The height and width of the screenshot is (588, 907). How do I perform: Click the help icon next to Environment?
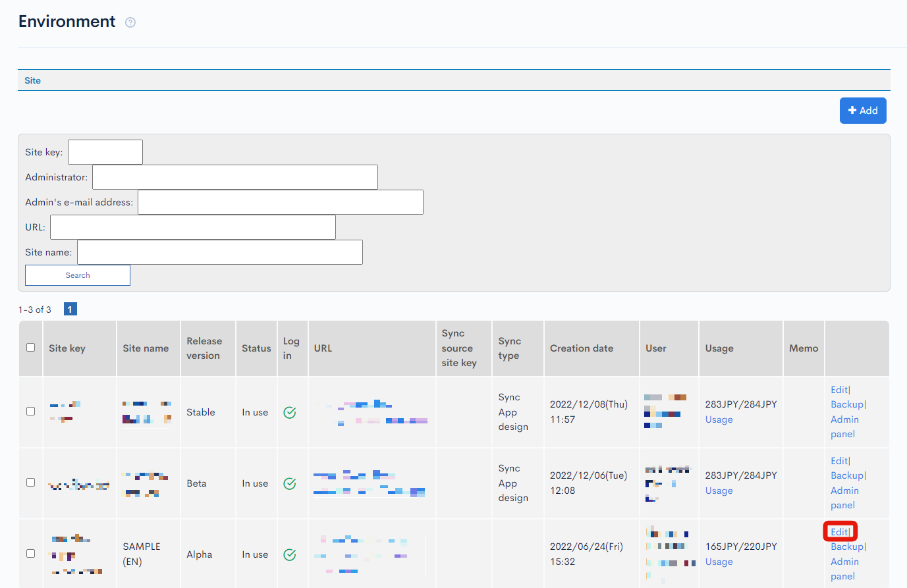coord(130,22)
